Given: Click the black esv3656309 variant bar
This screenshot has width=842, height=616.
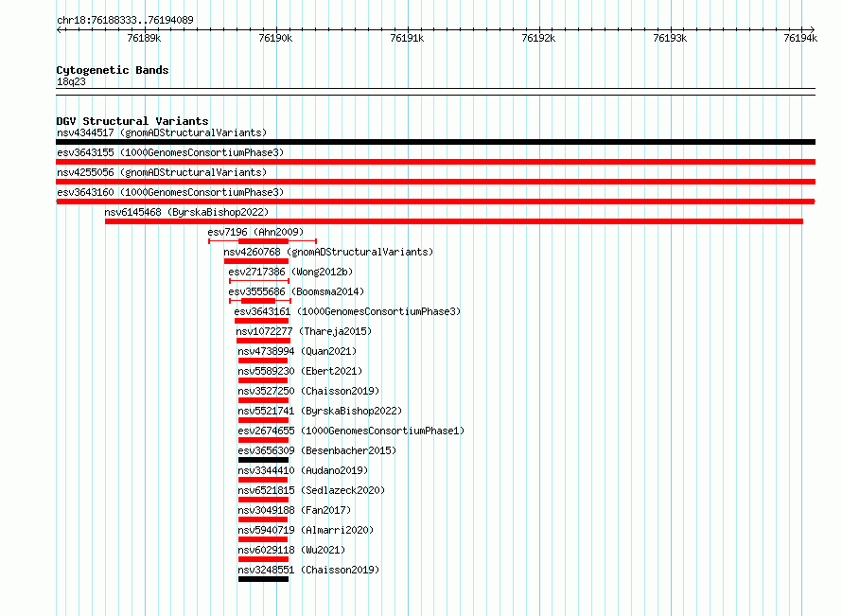Looking at the screenshot, I should [x=264, y=460].
